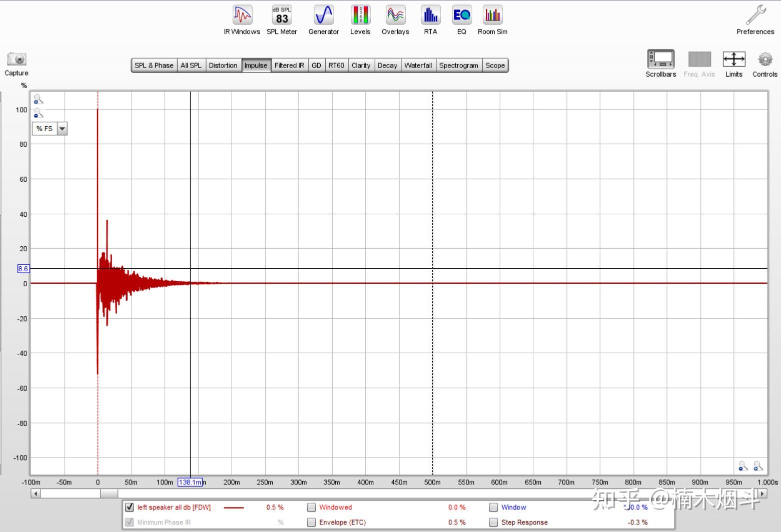781x532 pixels.
Task: Click the horizontal scrollbar thumb
Action: coord(109,493)
